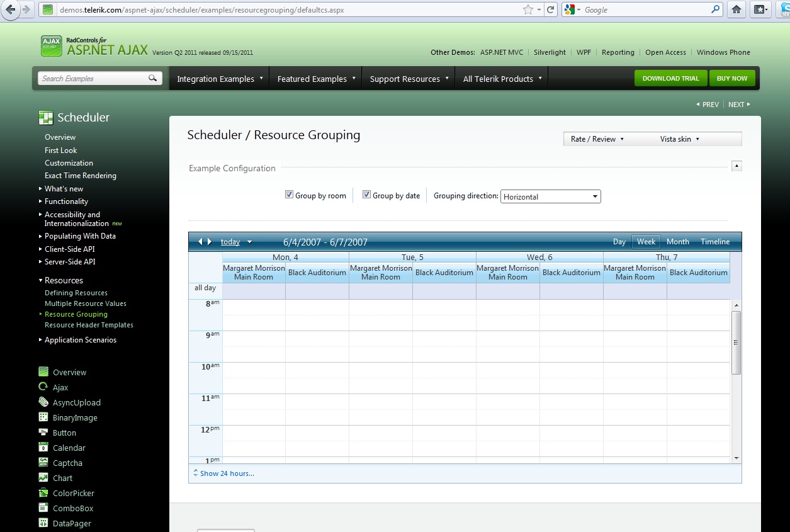
Task: Select the Week view tab
Action: click(x=646, y=242)
